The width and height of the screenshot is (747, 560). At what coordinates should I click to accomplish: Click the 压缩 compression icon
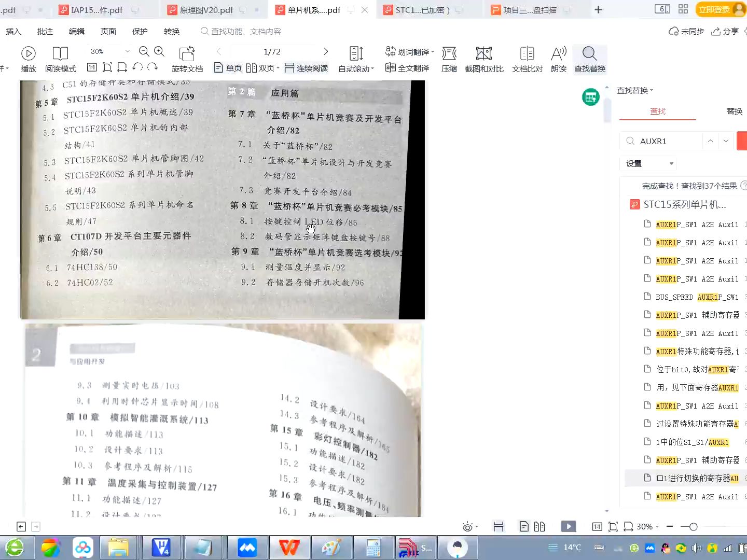(x=449, y=58)
